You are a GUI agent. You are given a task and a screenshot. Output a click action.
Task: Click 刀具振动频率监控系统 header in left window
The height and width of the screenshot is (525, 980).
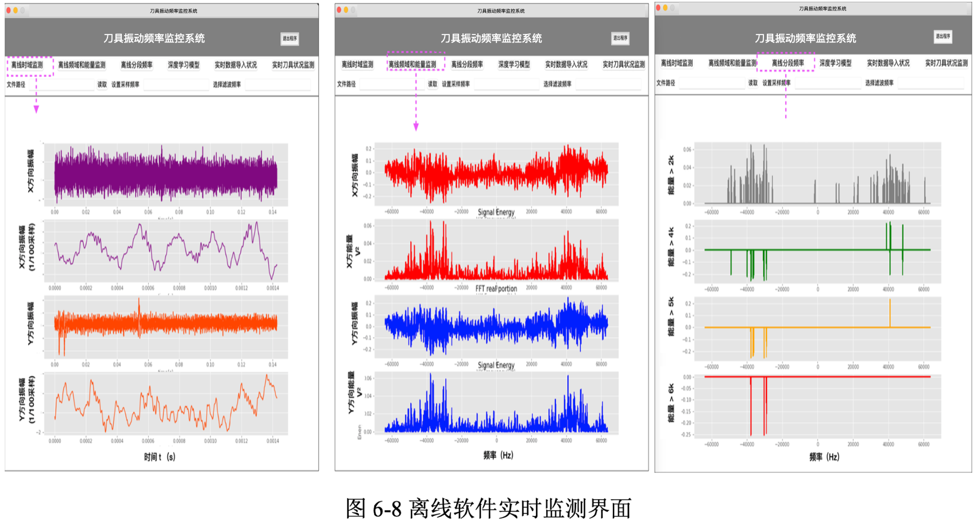click(x=154, y=38)
